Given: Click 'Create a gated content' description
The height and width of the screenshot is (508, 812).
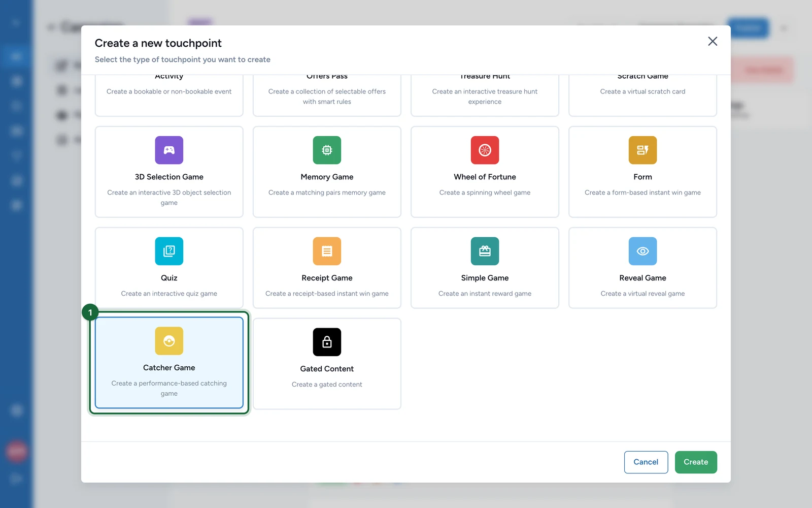Looking at the screenshot, I should (327, 385).
